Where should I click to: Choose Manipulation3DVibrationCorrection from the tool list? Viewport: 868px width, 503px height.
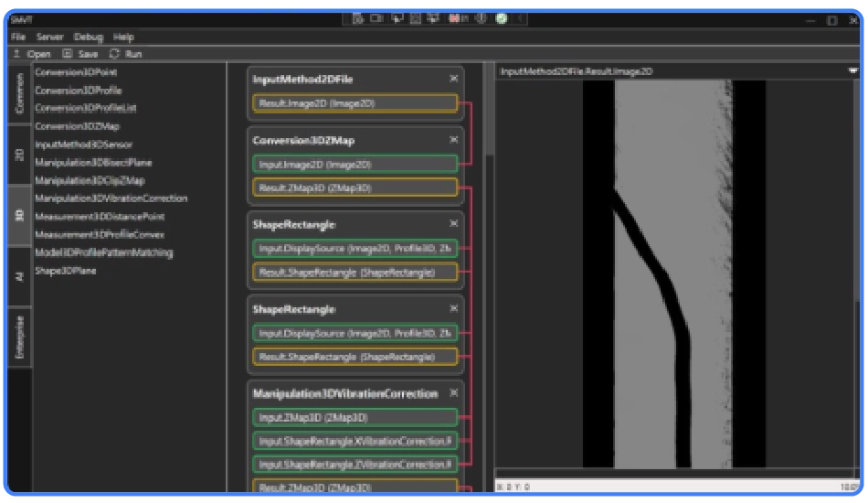[111, 198]
